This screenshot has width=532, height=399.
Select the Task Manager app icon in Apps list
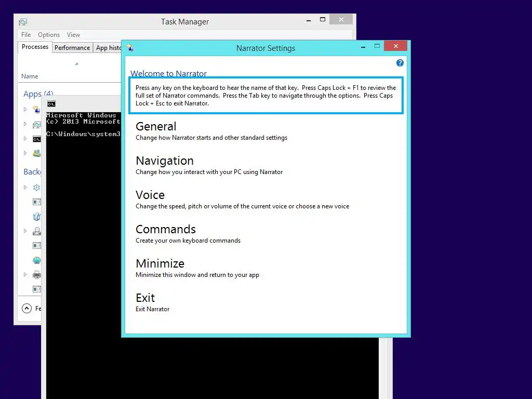[x=37, y=125]
